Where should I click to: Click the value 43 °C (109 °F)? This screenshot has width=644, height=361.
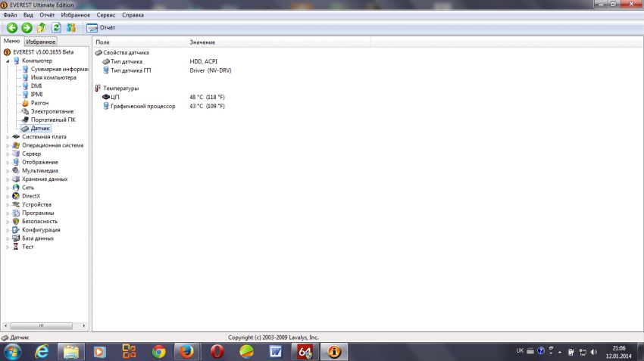coord(207,106)
